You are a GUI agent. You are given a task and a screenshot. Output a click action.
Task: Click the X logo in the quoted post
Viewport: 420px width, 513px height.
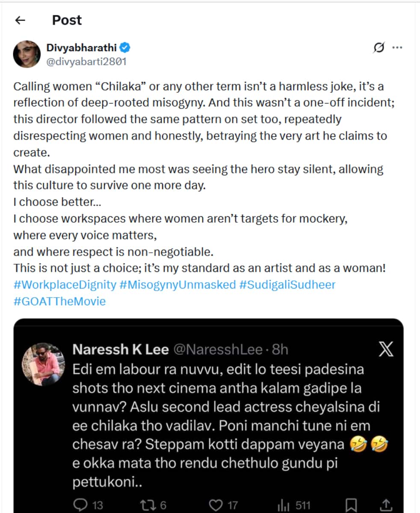386,351
